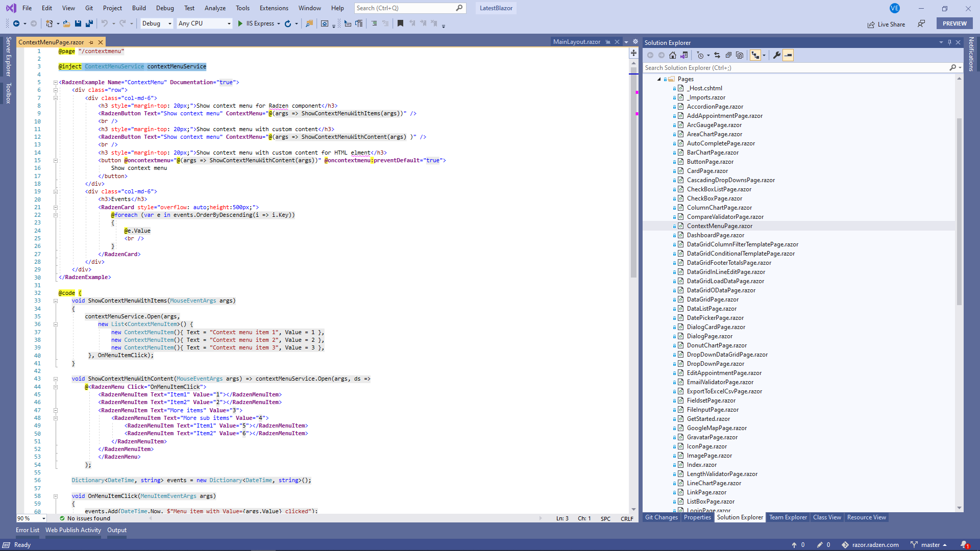The width and height of the screenshot is (980, 551).
Task: Save the current file with Save icon
Action: click(78, 23)
